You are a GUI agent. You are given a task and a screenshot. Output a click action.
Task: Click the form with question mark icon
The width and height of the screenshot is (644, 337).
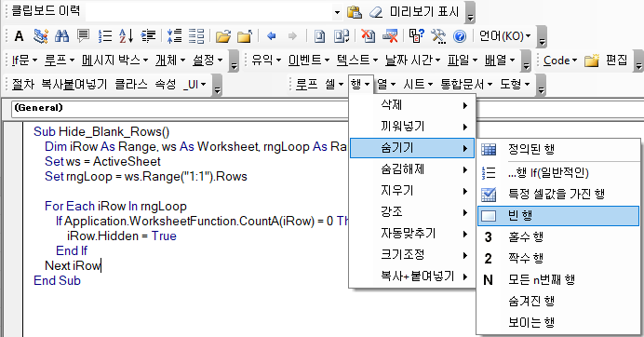pos(417,36)
